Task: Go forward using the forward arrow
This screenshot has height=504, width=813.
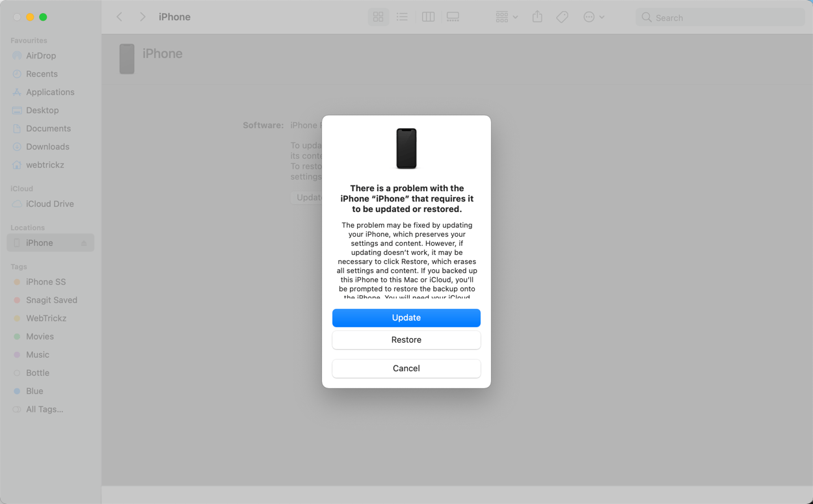Action: click(x=142, y=17)
